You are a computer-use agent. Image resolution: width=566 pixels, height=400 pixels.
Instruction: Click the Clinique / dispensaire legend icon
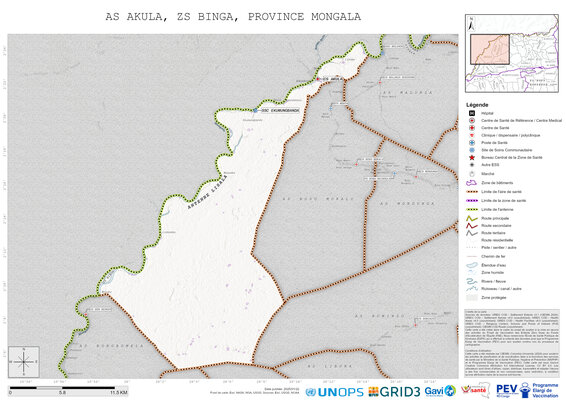[x=471, y=135]
